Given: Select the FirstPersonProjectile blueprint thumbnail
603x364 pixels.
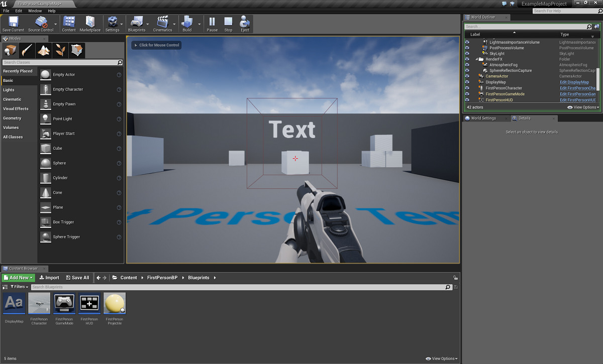Looking at the screenshot, I should tap(115, 304).
